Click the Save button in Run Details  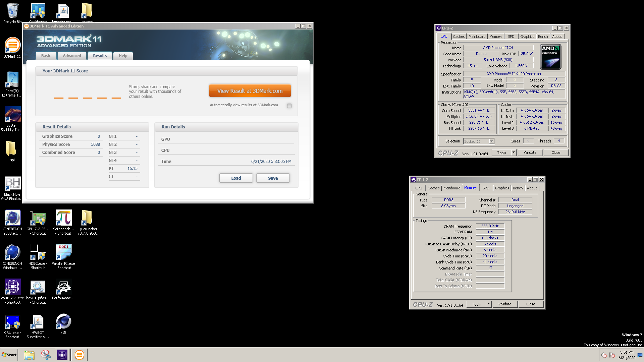(x=273, y=178)
